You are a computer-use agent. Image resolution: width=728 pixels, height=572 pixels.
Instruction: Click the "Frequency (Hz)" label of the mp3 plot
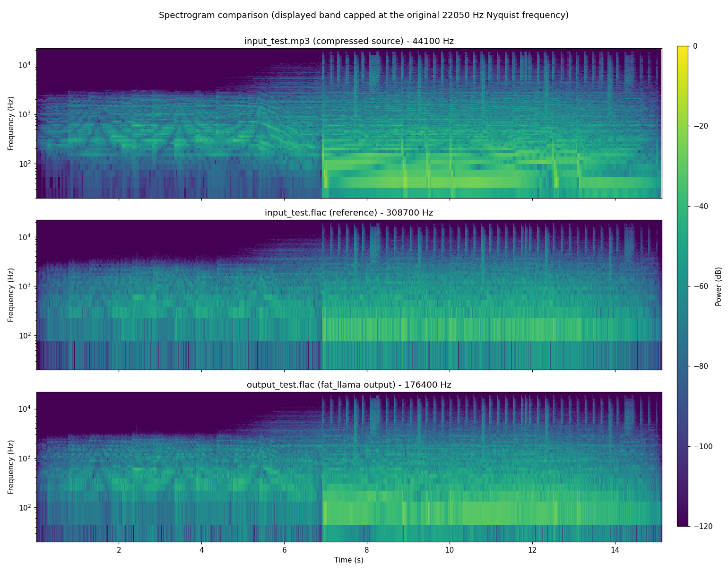[11, 123]
